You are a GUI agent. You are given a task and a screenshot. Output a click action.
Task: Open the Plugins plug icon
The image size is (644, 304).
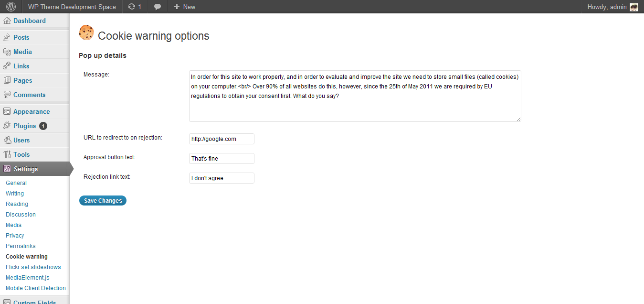(7, 126)
